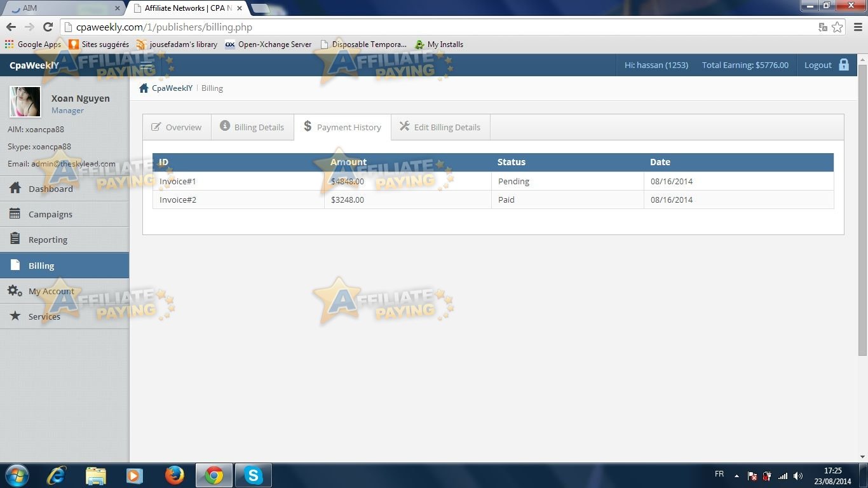Screen dimensions: 868x488
Task: Click the $4848.00 amount
Action: (x=348, y=181)
